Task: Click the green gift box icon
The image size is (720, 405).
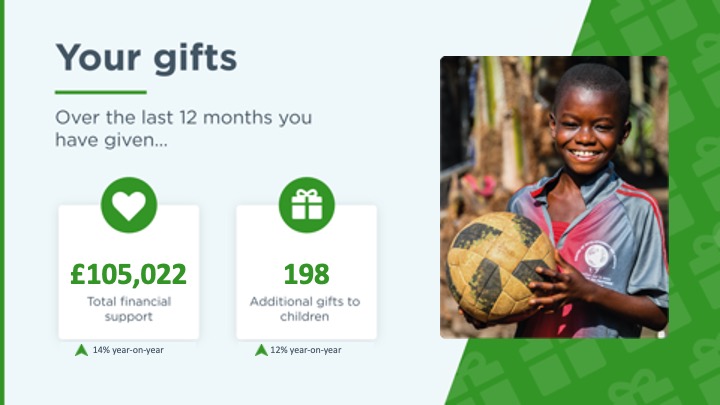Action: pos(306,205)
